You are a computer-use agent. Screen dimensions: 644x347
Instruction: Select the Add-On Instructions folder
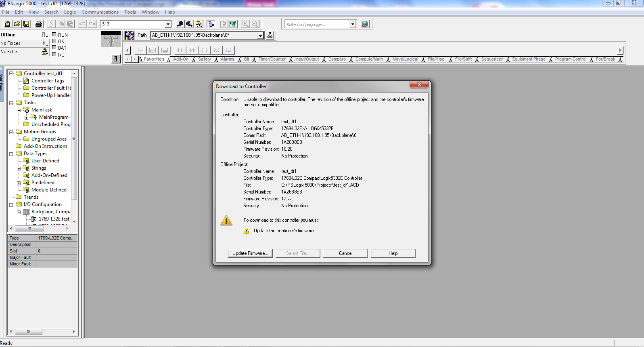(45, 146)
